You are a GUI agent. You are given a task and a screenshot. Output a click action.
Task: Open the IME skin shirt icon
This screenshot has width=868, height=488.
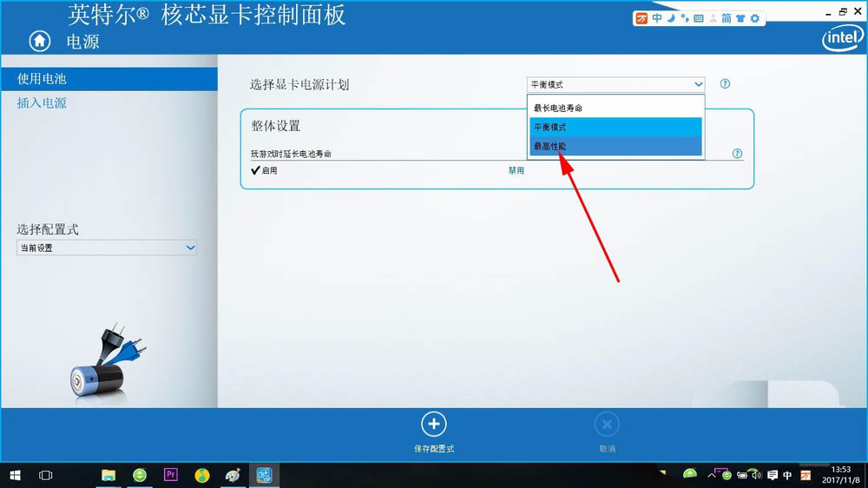(740, 18)
